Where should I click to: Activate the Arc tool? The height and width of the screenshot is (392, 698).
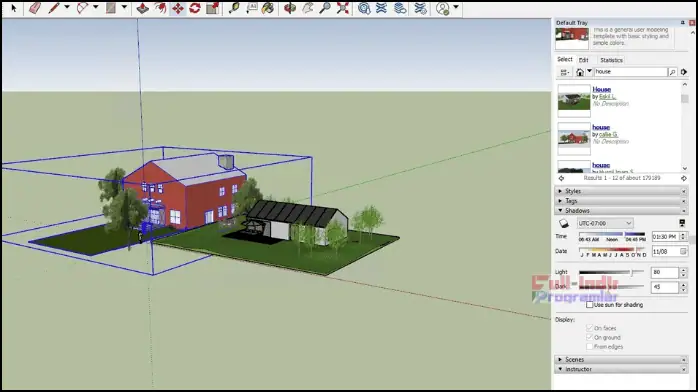(82, 8)
